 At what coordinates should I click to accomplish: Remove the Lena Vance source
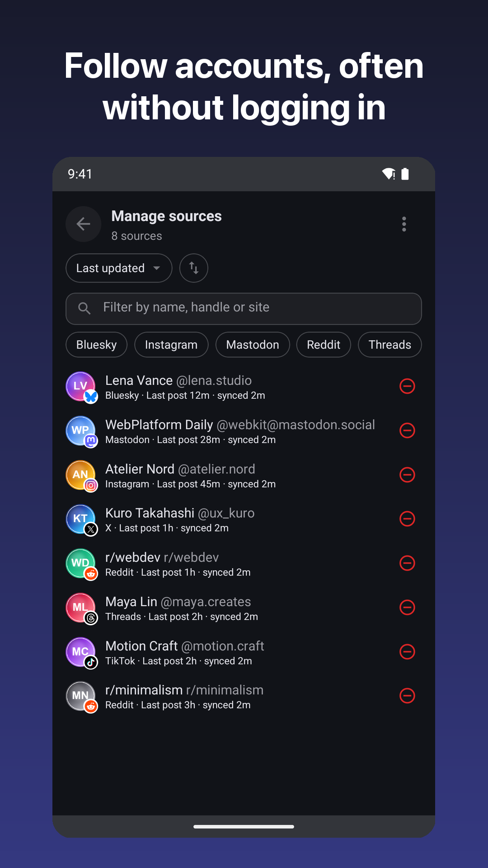tap(407, 386)
